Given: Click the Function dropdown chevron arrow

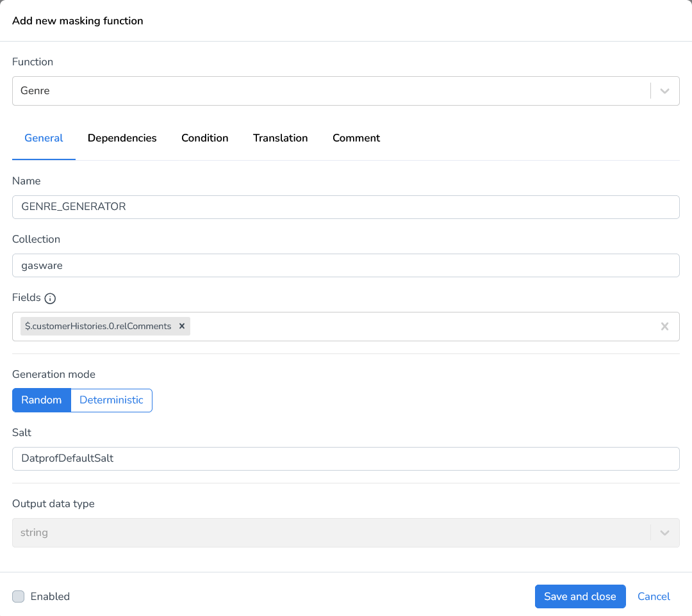Looking at the screenshot, I should 664,91.
